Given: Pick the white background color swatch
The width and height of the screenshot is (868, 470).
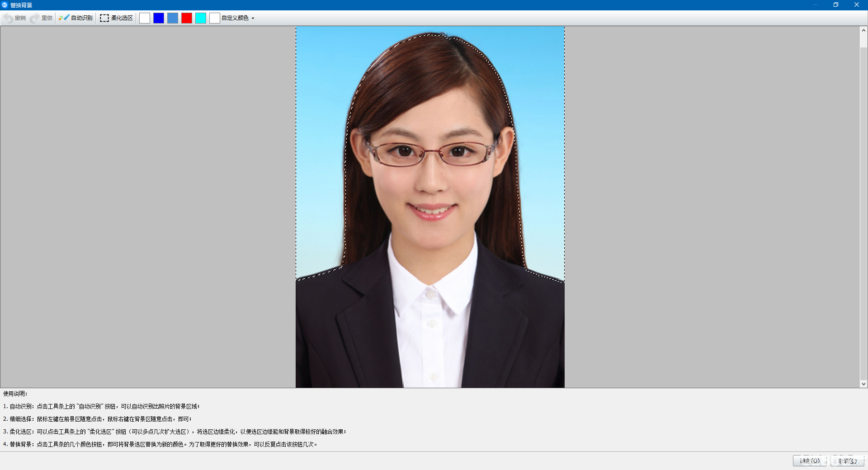Looking at the screenshot, I should click(145, 18).
